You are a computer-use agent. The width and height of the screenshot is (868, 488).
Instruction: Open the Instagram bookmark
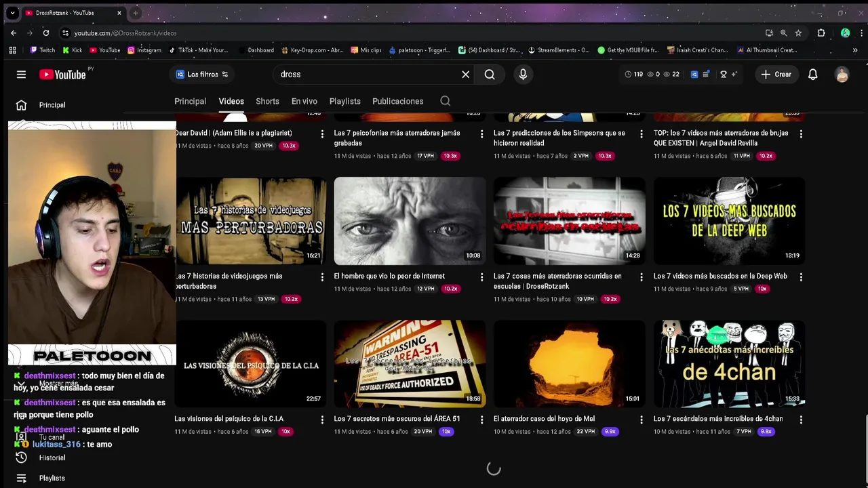point(144,50)
